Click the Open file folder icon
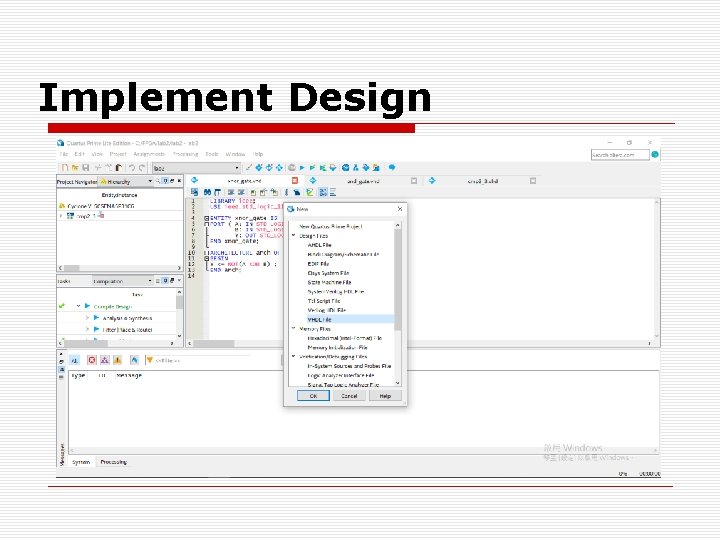Image resolution: width=720 pixels, height=540 pixels. [x=75, y=168]
